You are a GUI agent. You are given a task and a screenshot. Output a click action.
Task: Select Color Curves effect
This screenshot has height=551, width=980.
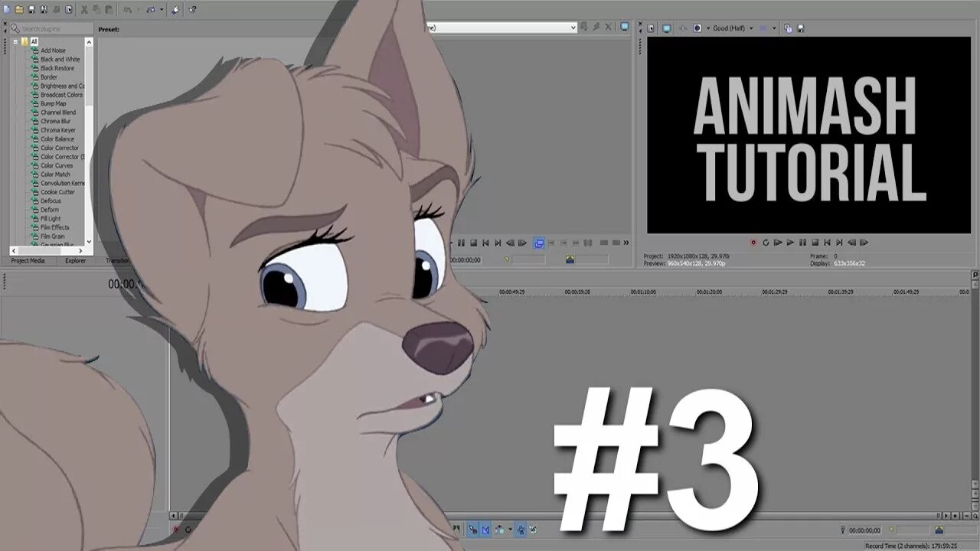click(x=57, y=165)
